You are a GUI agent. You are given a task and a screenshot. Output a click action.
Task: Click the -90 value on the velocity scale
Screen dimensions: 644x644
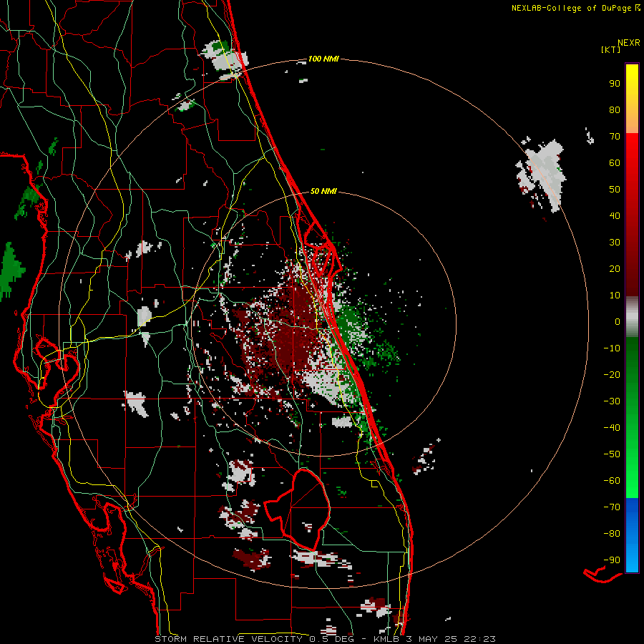click(x=612, y=560)
